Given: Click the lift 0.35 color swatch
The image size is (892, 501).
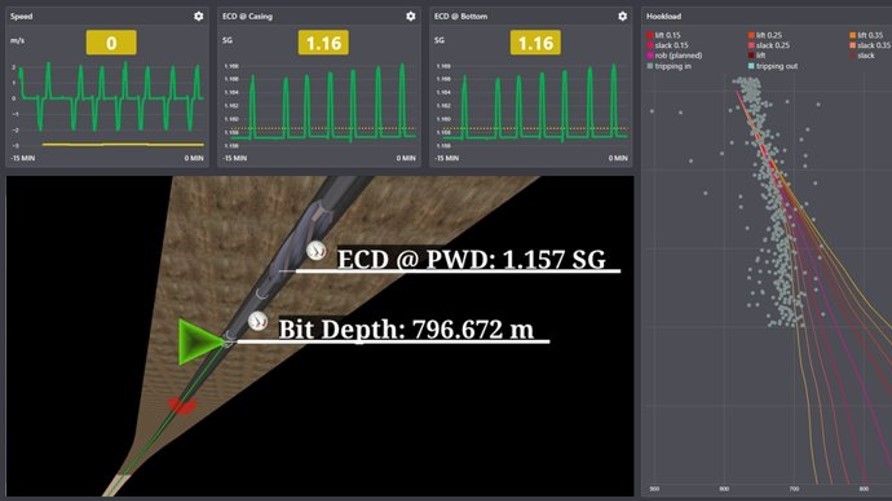Looking at the screenshot, I should coord(851,35).
